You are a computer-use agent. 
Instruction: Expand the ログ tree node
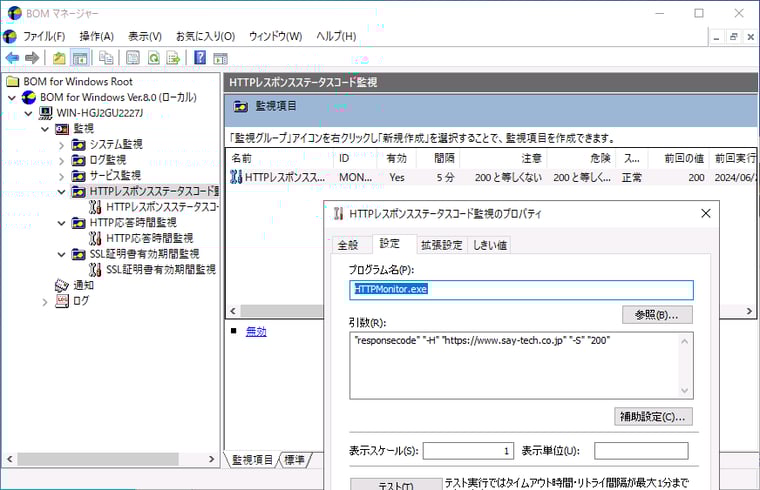click(45, 302)
